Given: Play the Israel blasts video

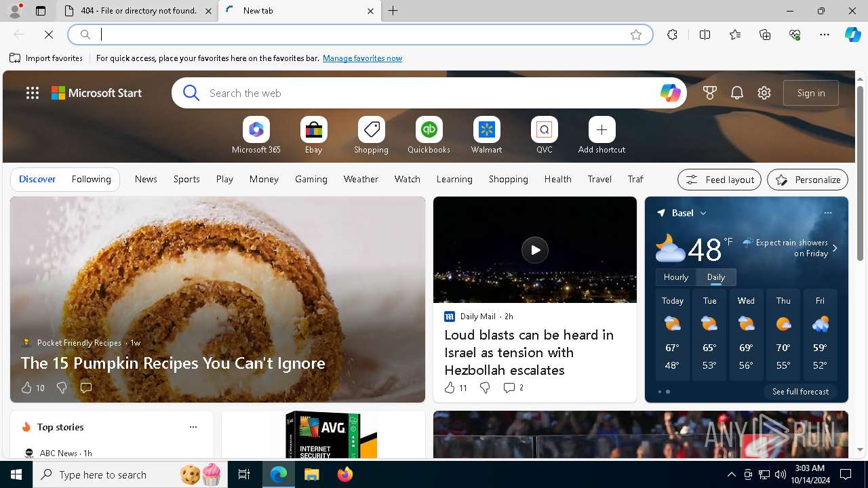Looking at the screenshot, I should (535, 250).
